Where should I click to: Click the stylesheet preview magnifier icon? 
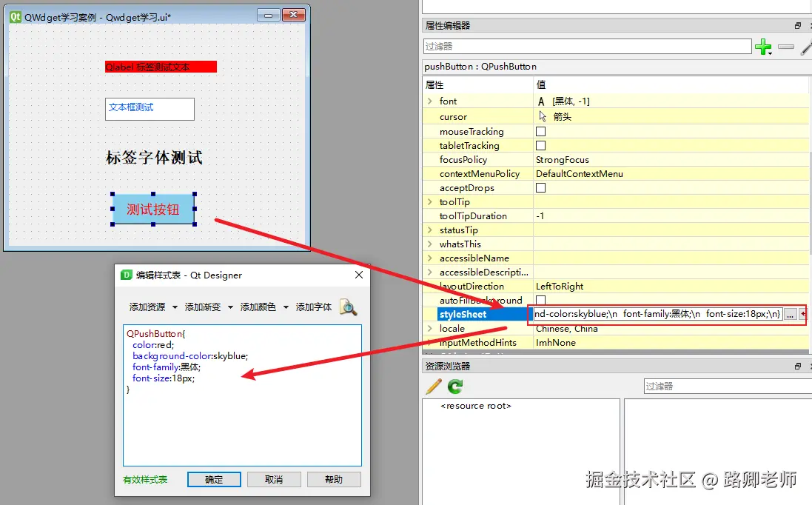tap(348, 307)
